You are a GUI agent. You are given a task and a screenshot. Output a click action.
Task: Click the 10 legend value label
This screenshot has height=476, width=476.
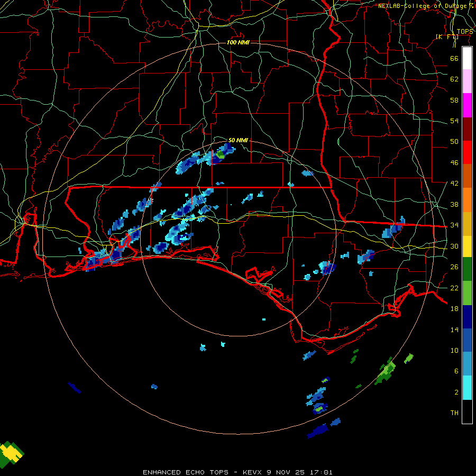coord(454,350)
